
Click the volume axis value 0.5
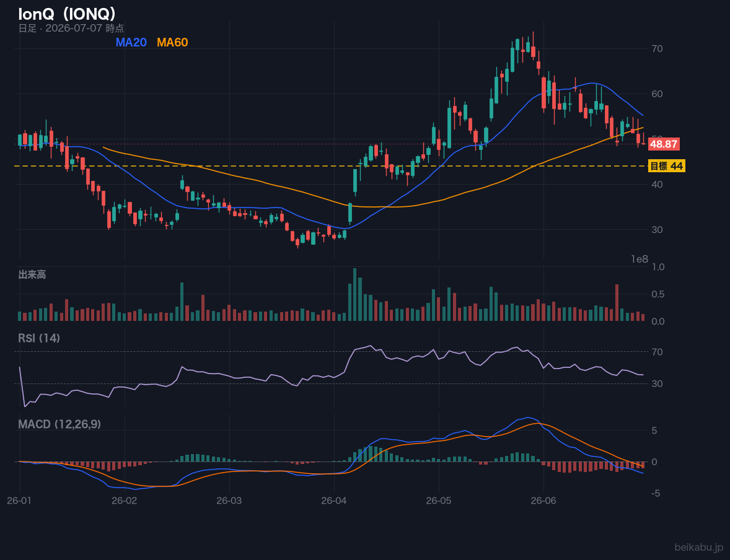(658, 294)
